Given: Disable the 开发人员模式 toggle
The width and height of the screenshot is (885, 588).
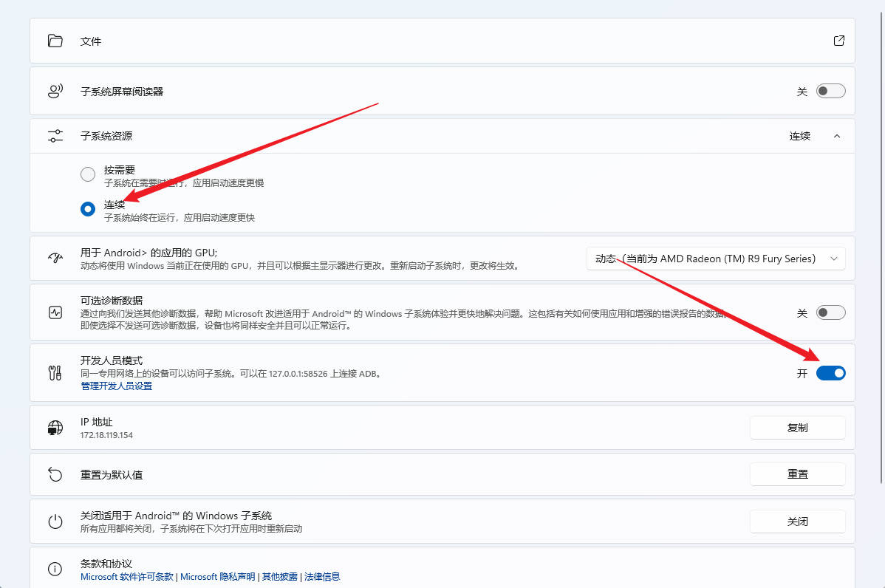Looking at the screenshot, I should 830,373.
